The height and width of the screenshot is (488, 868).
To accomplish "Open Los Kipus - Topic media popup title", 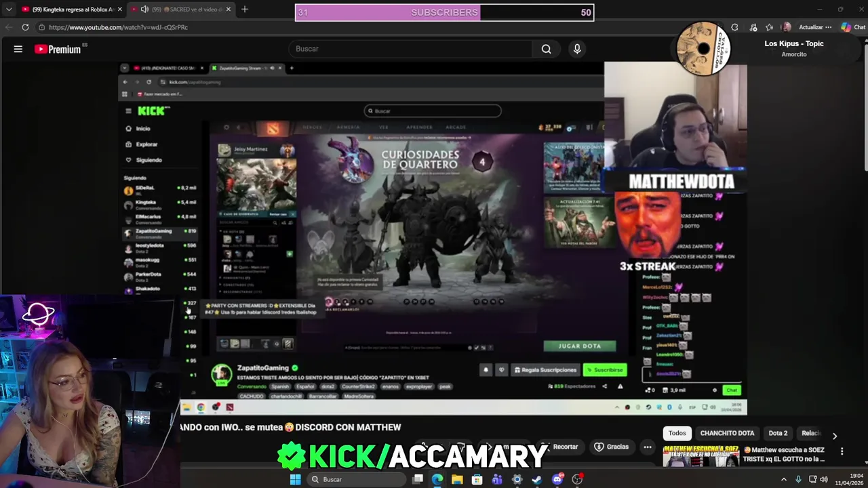I will [794, 43].
